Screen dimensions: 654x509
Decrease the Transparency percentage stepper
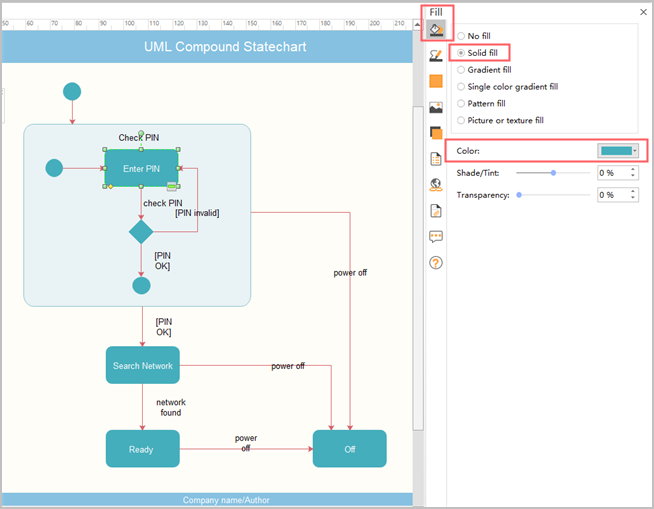pos(634,198)
